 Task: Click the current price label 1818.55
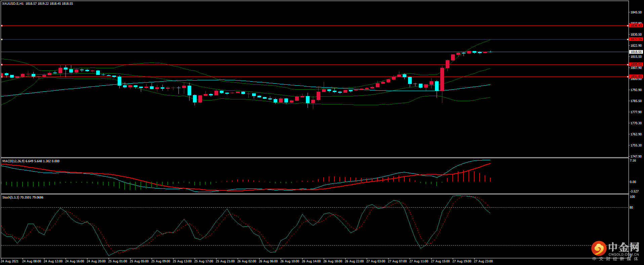(x=636, y=52)
